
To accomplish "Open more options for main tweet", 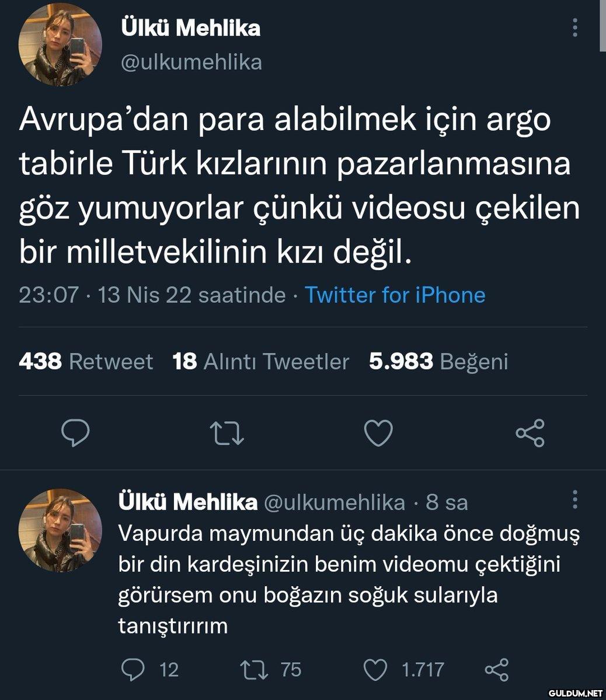I will click(575, 27).
